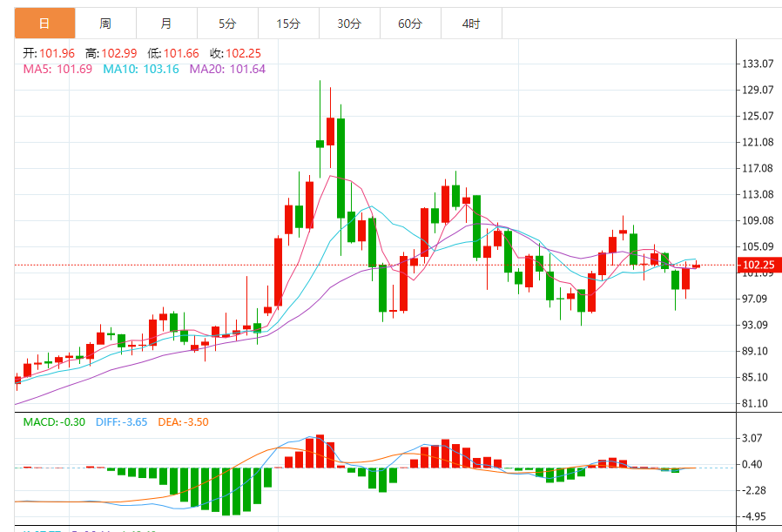Click the 133.07 price axis label
Image resolution: width=782 pixels, height=532 pixels.
[758, 64]
